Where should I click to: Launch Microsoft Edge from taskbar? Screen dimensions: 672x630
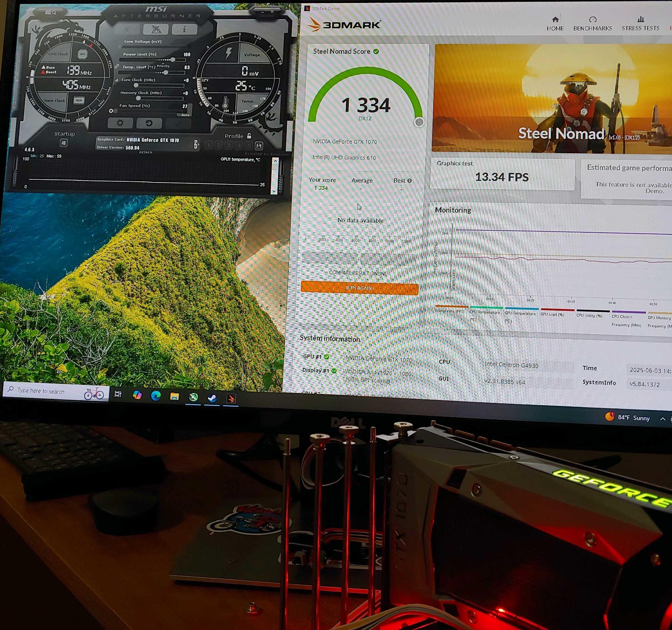point(156,395)
